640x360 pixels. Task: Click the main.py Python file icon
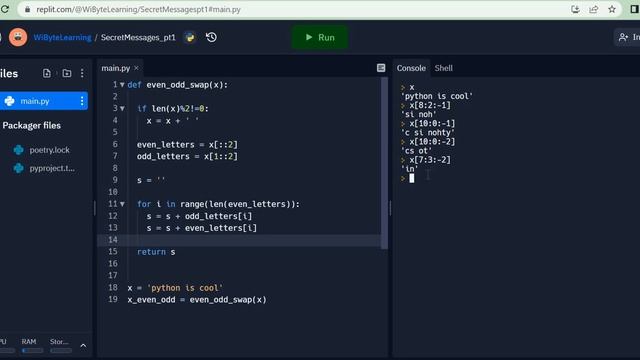[x=10, y=101]
